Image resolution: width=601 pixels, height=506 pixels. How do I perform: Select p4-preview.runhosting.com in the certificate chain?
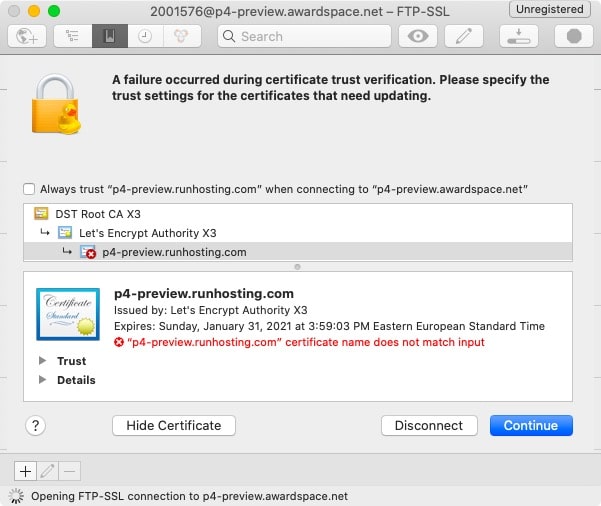tap(298, 252)
